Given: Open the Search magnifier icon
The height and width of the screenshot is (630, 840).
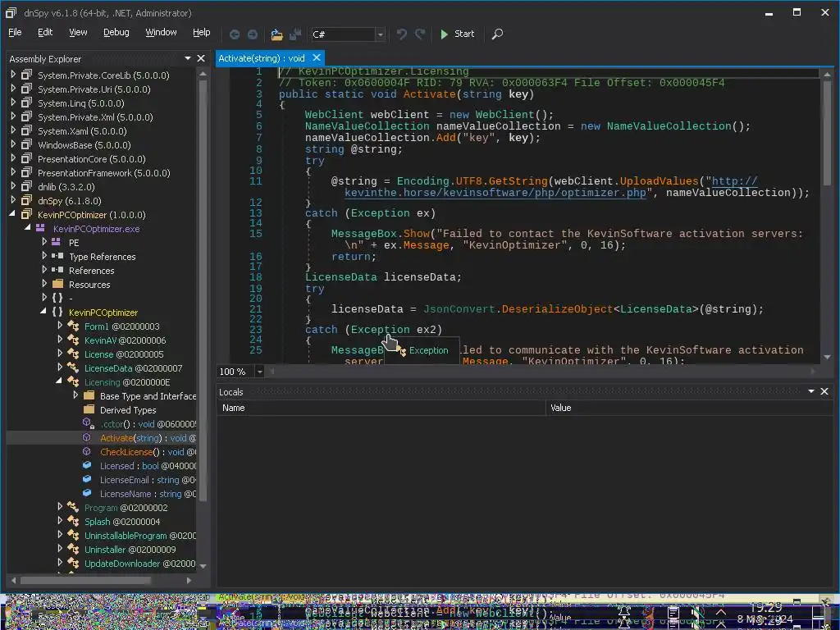Looking at the screenshot, I should (497, 34).
